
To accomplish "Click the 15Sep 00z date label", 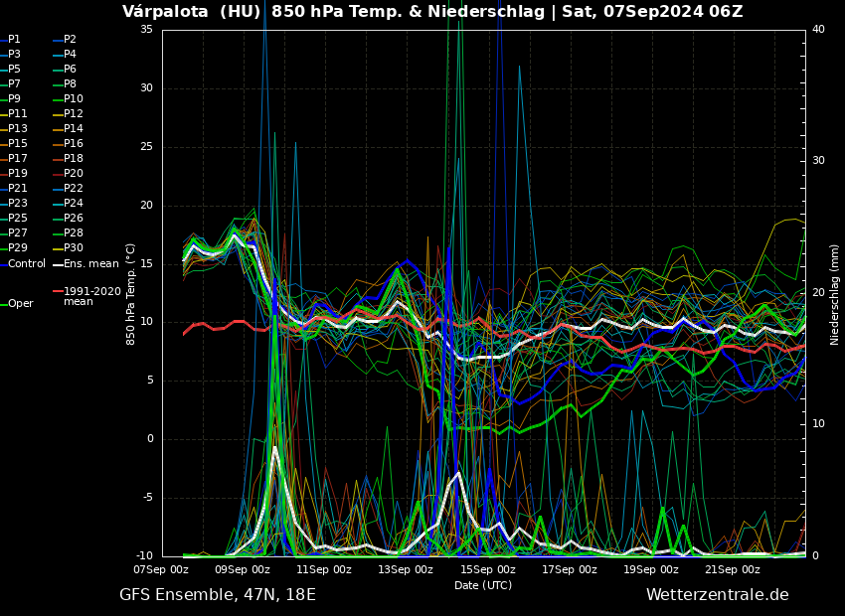I will 487,570.
